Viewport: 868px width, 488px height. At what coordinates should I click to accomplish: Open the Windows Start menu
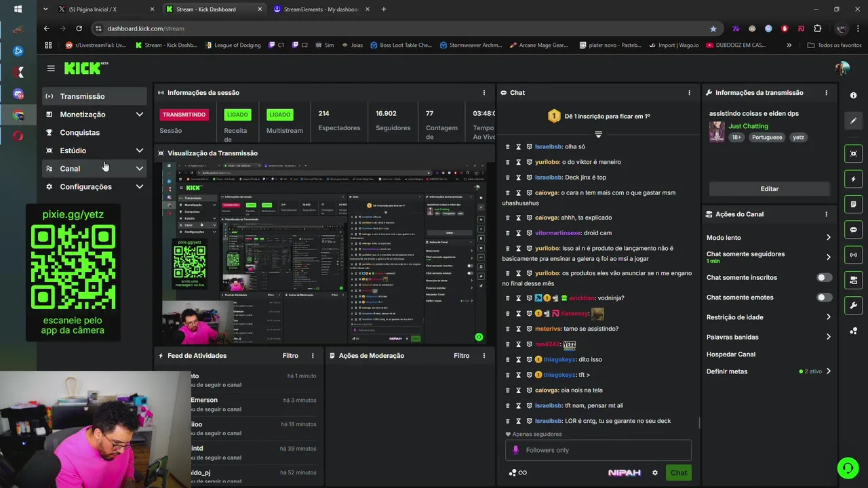(x=18, y=9)
